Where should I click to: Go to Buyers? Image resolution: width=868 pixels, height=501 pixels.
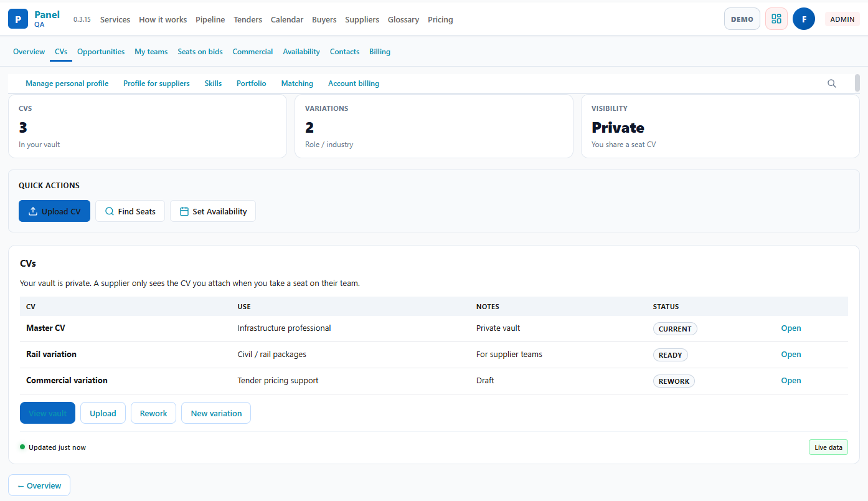click(324, 20)
